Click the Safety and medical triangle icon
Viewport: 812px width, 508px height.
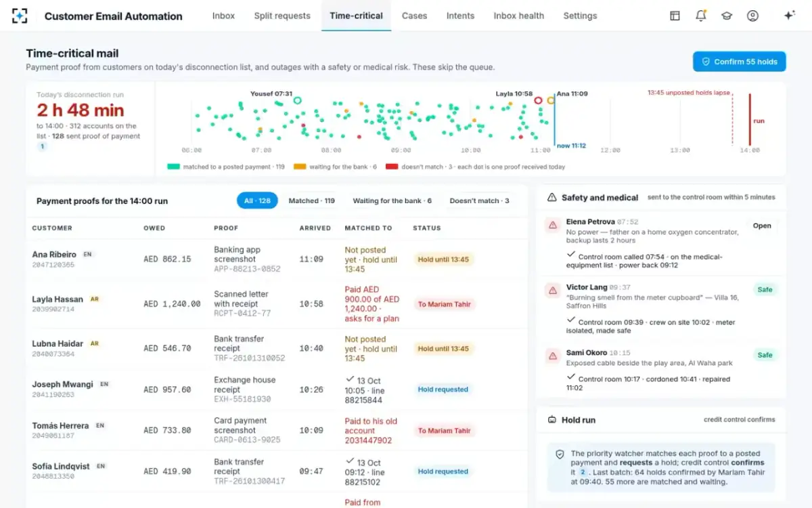click(x=551, y=198)
